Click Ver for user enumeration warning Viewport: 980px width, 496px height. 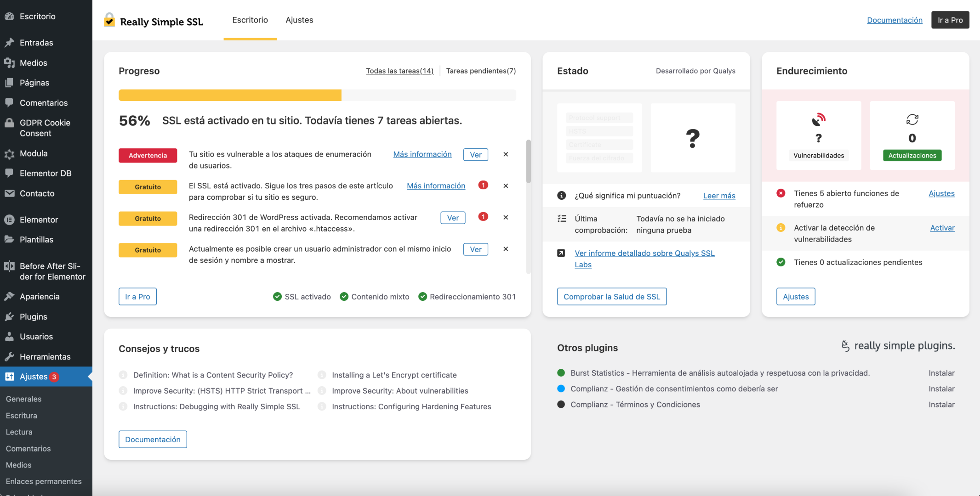[476, 155]
